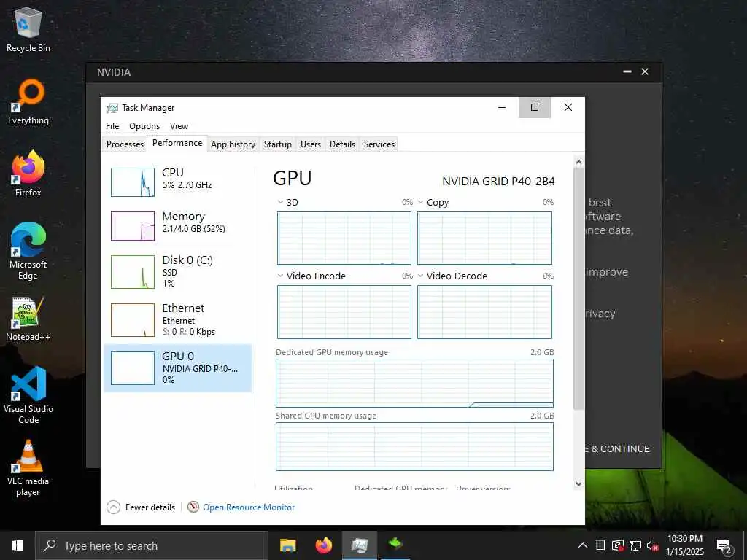Open the Copy engine graph dropdown
Screen dimensions: 747x560
[x=421, y=203]
